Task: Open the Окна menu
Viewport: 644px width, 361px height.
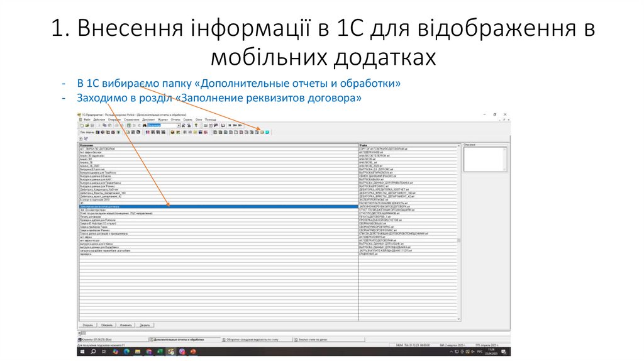Action: coord(199,119)
